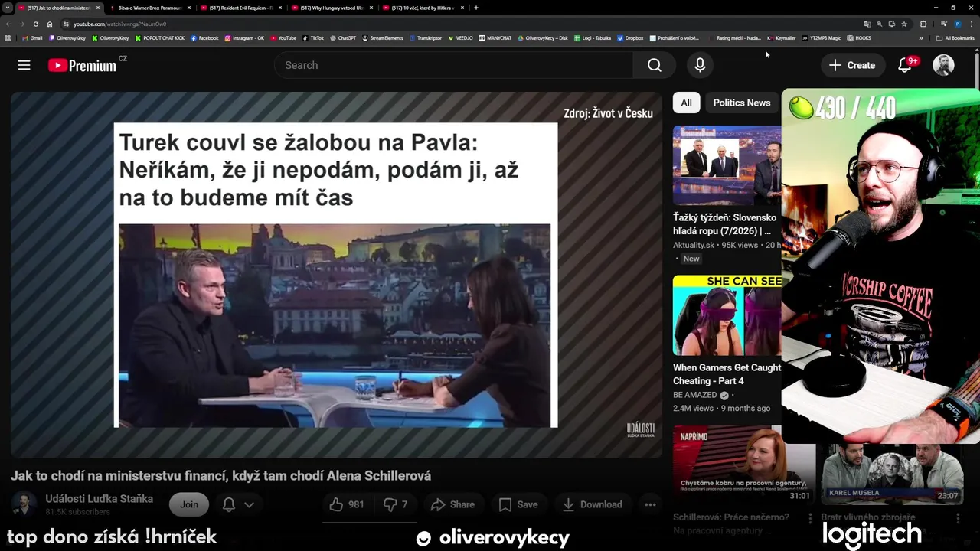The image size is (980, 551).
Task: Open Karel Musela video thumbnail
Action: [892, 473]
